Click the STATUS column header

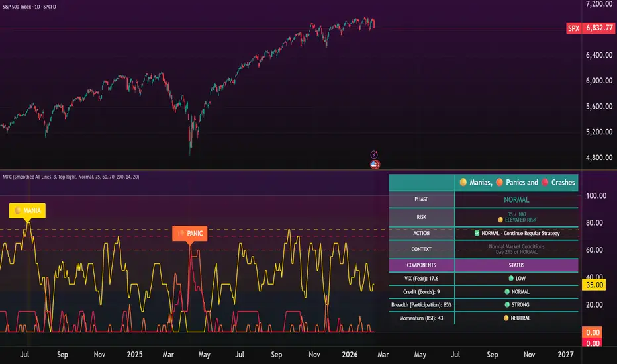516,265
